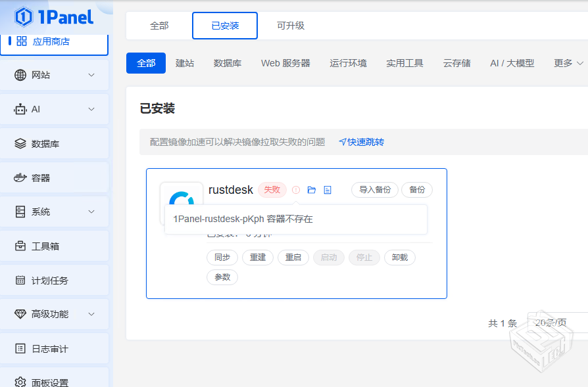The width and height of the screenshot is (588, 387).
Task: Expand the 网站 website sidebar menu
Action: pos(91,75)
